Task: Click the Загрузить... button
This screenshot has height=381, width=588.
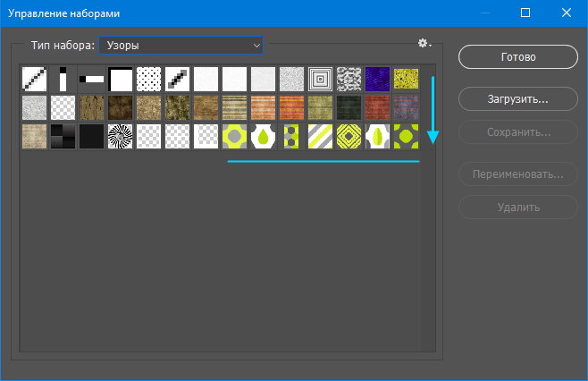Action: tap(518, 99)
